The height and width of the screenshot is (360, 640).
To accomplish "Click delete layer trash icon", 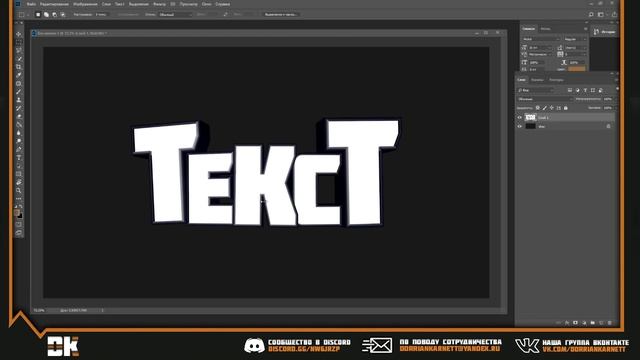I will coord(610,323).
